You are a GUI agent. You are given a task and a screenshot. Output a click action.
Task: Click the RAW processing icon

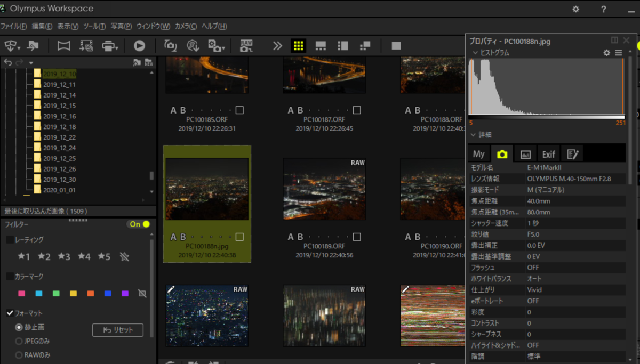(x=246, y=46)
